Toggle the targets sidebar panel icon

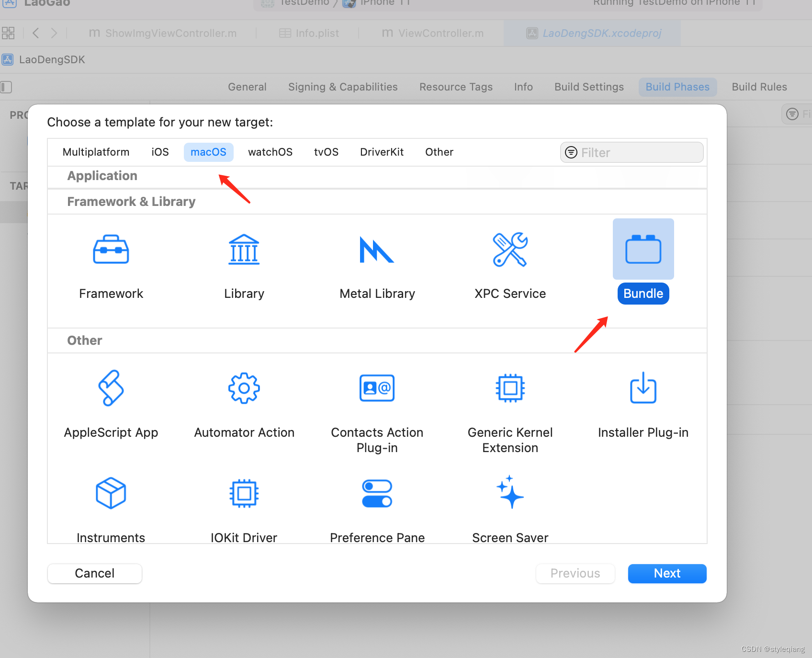click(x=6, y=87)
